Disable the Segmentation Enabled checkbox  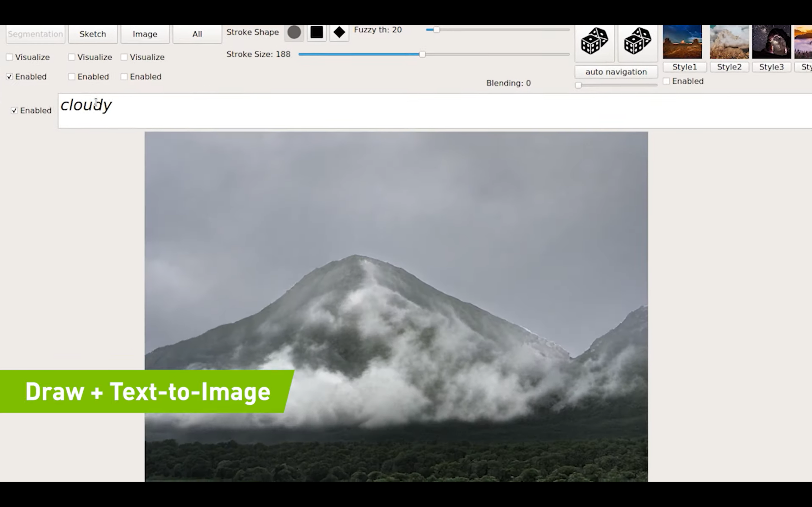pyautogui.click(x=10, y=77)
